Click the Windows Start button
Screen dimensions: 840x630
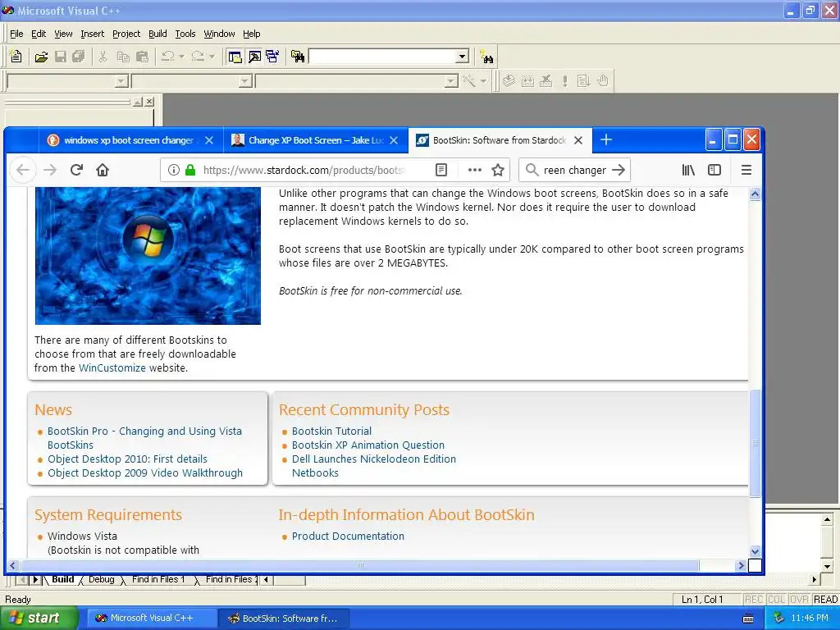pos(39,618)
